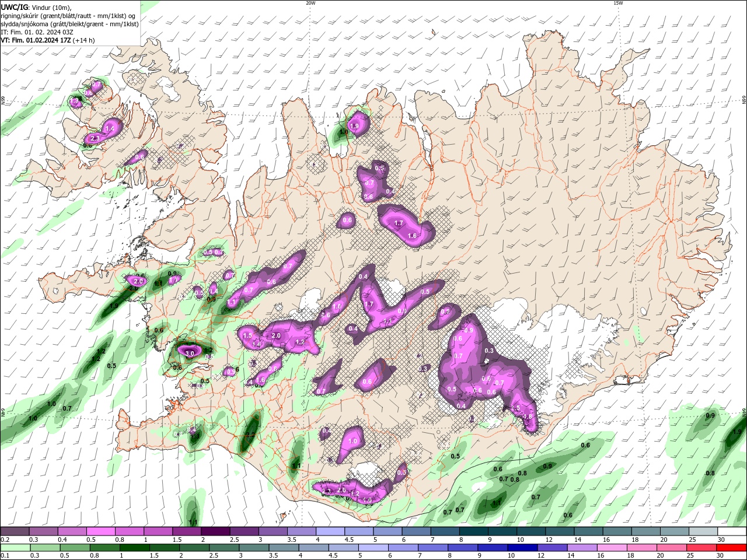747x560 pixels.
Task: Select the purple 12–14 rain legend swatch
Action: coord(553,548)
